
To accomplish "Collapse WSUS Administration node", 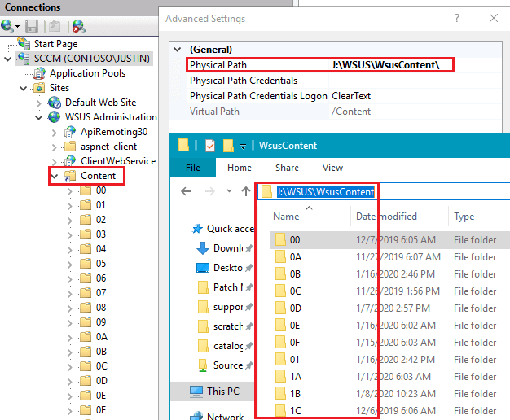I will (39, 117).
